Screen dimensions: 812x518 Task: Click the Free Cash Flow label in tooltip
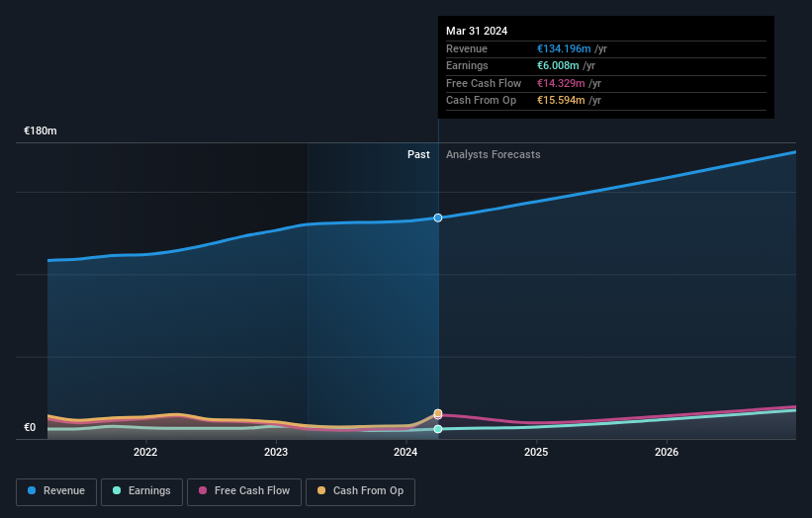point(484,83)
